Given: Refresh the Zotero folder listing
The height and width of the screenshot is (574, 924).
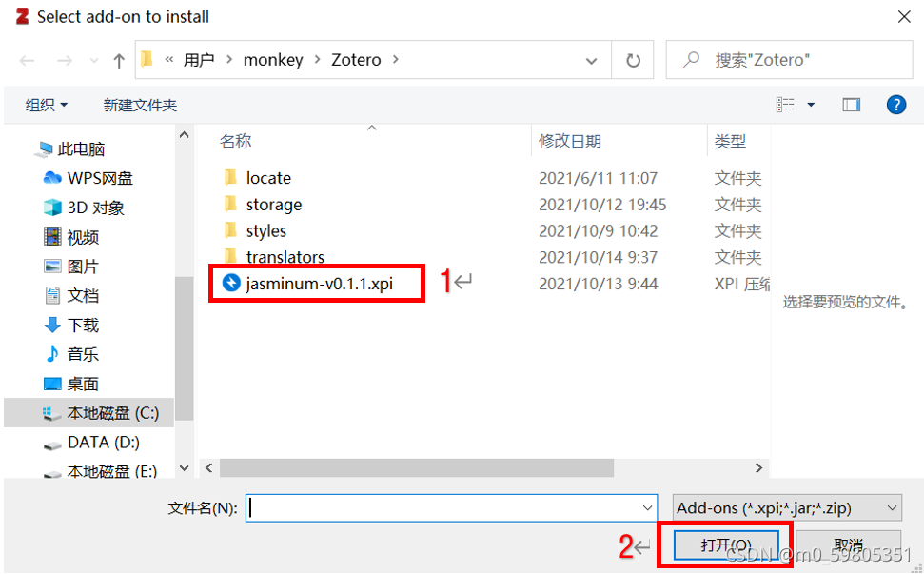Looking at the screenshot, I should pyautogui.click(x=633, y=60).
